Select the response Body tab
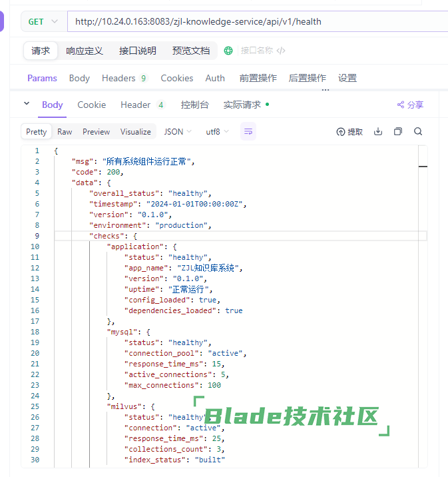Image resolution: width=448 pixels, height=477 pixels. pyautogui.click(x=53, y=105)
